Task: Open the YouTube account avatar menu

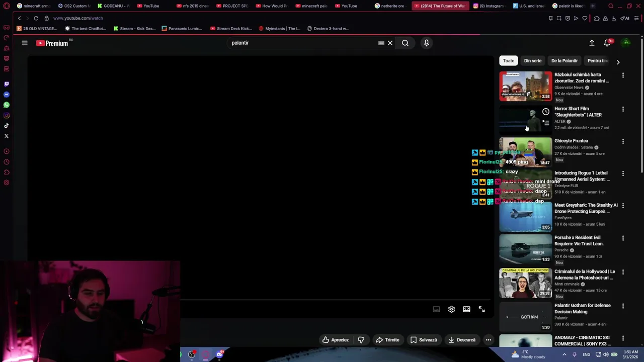Action: coord(626,43)
